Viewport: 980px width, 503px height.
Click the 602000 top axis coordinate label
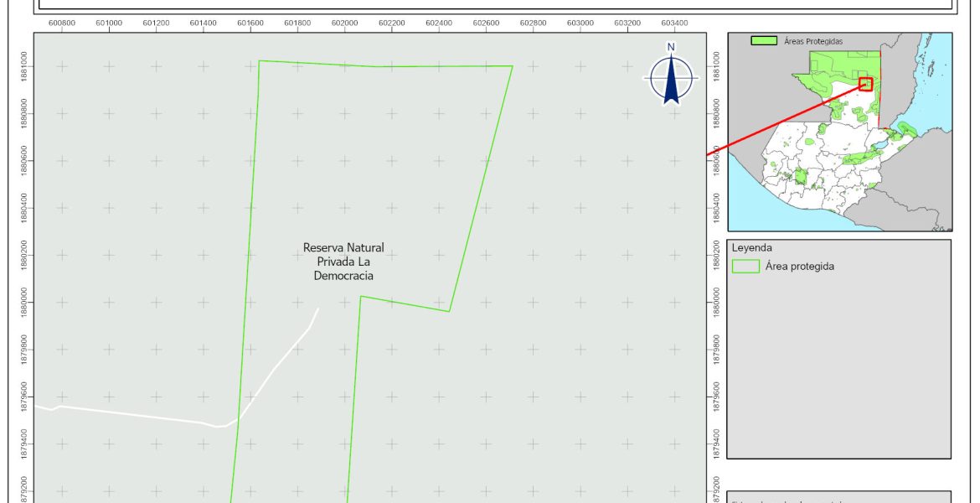coord(344,23)
